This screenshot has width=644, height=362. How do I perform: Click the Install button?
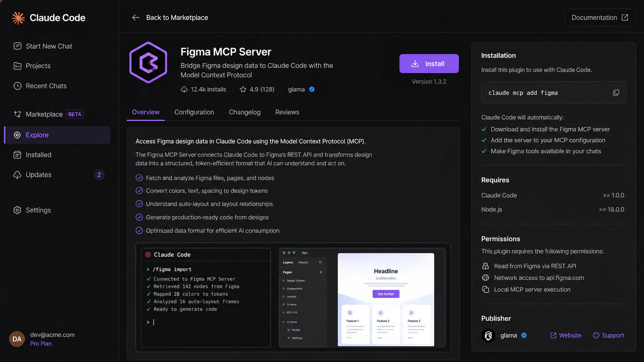click(429, 63)
